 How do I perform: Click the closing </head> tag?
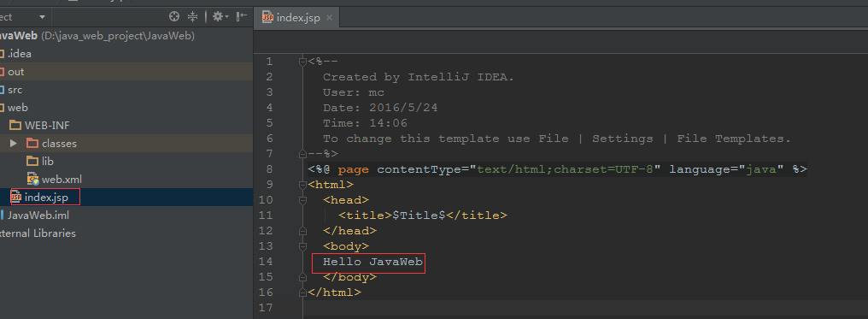click(350, 230)
